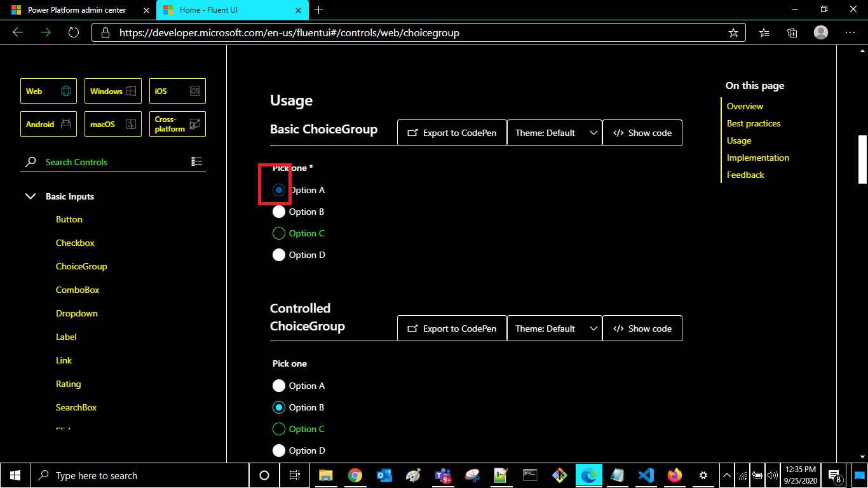Select Option D in Controlled ChoiceGroup
This screenshot has height=488, width=868.
279,450
